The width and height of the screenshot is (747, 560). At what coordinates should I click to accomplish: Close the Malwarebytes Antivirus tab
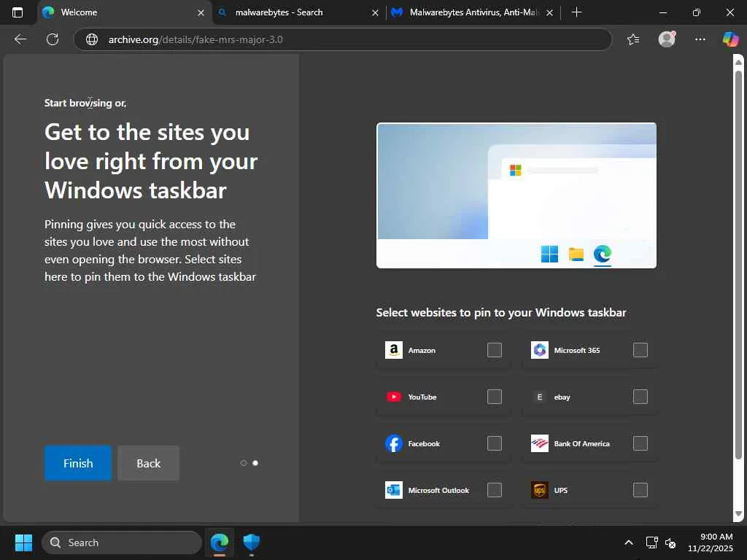(550, 13)
